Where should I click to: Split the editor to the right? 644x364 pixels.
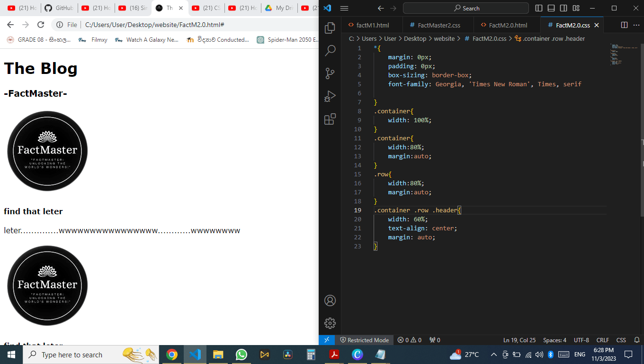pyautogui.click(x=624, y=25)
